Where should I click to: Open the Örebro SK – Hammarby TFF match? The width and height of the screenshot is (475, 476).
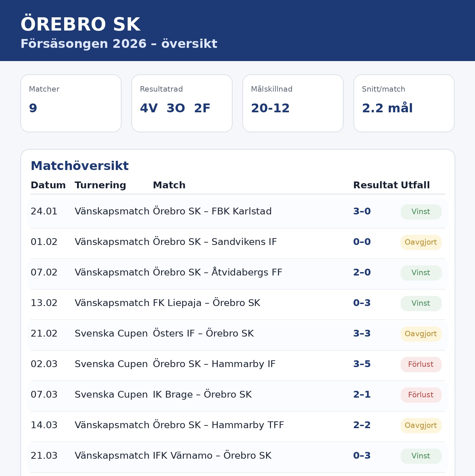(218, 425)
